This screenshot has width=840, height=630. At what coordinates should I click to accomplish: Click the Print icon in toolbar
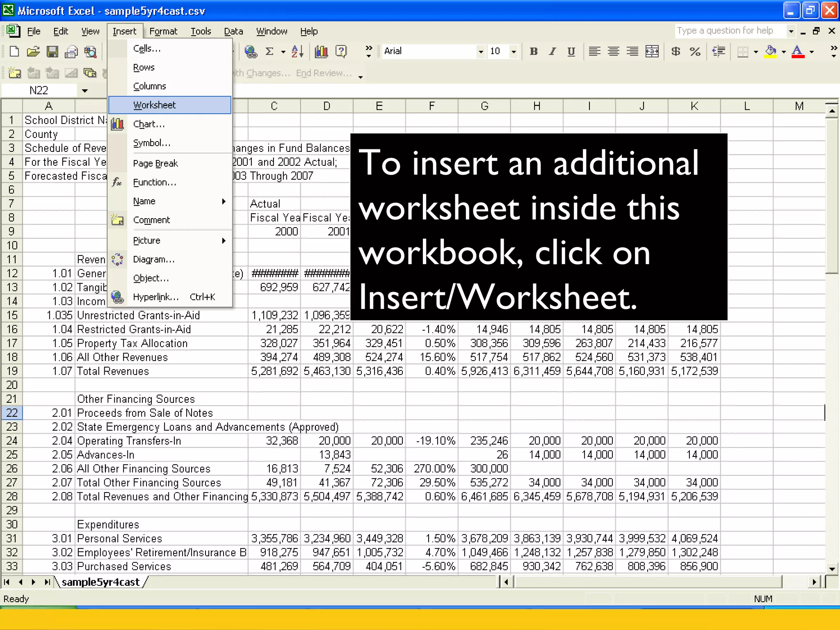pos(71,51)
